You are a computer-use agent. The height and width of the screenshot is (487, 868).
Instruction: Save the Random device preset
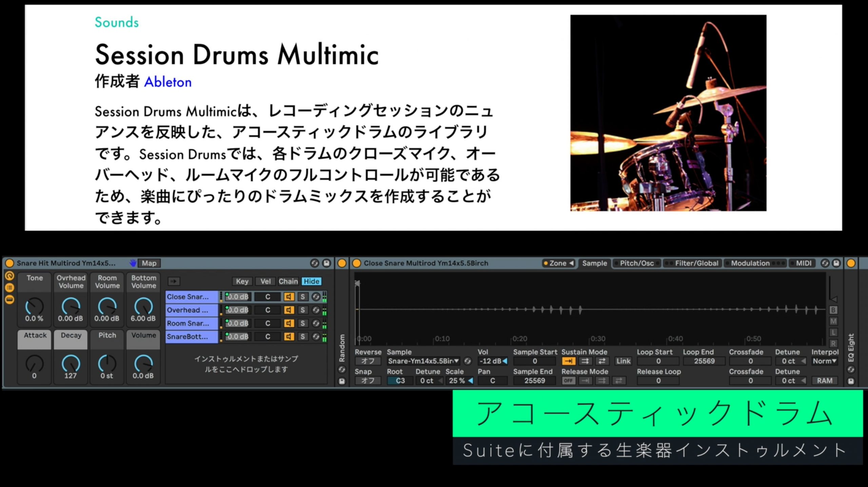coord(342,381)
